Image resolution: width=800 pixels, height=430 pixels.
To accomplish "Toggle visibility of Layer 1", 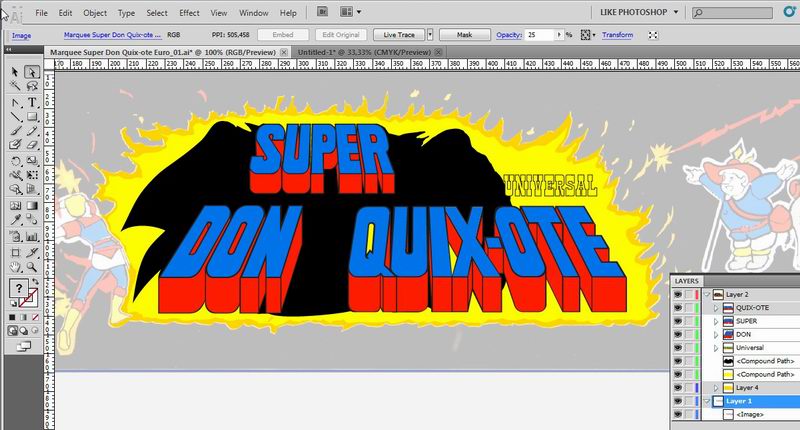I will [x=678, y=401].
